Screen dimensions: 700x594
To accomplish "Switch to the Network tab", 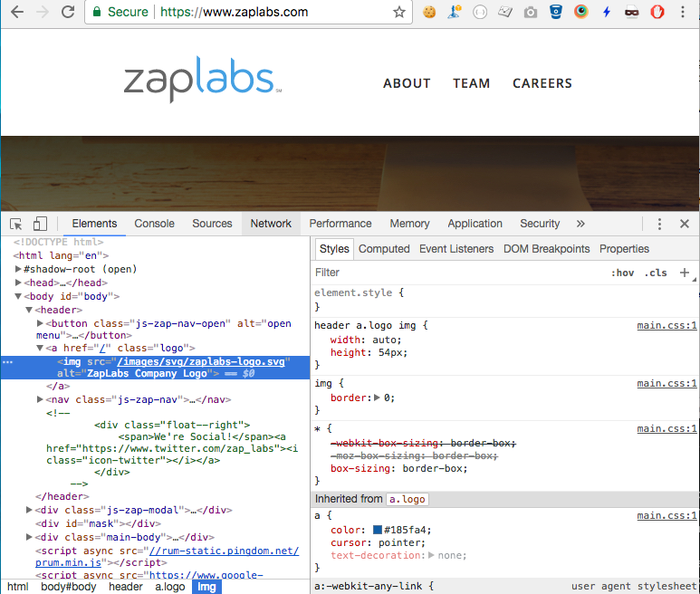I will 271,224.
